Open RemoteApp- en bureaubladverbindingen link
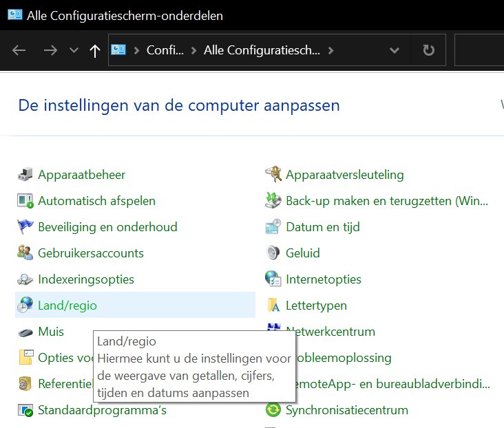 392,384
